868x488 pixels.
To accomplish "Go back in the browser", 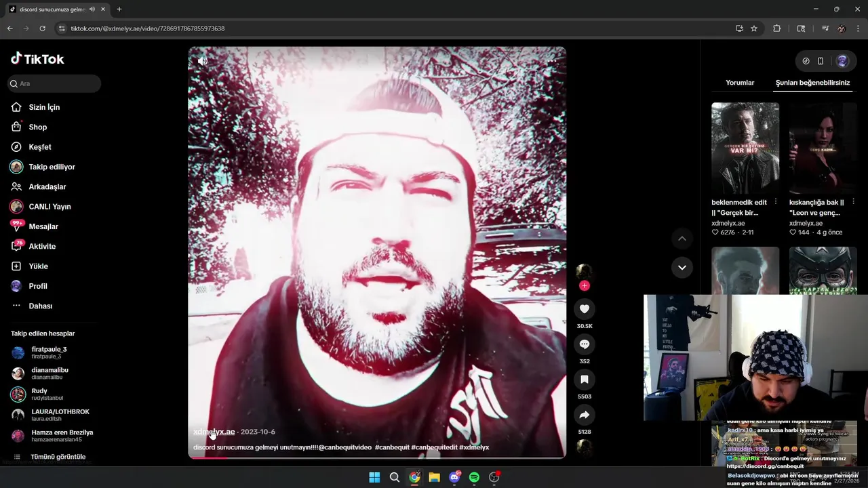I will pos(9,28).
